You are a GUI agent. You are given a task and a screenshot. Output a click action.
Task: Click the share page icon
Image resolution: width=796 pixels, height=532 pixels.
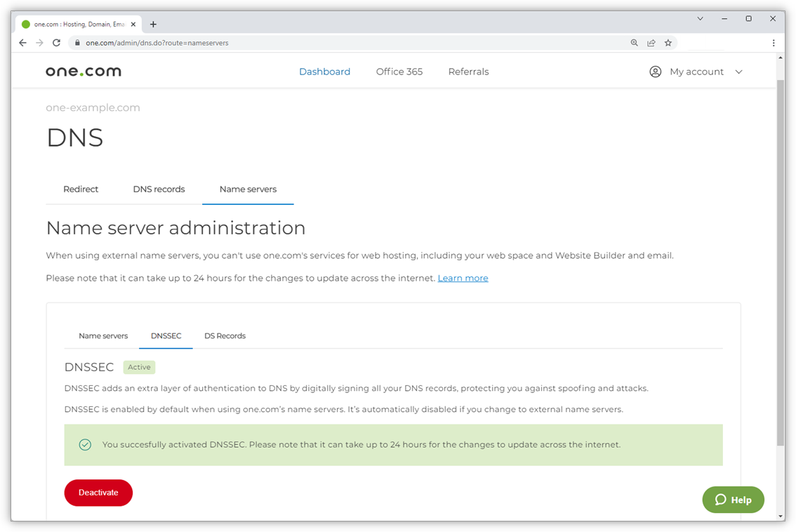pyautogui.click(x=651, y=43)
